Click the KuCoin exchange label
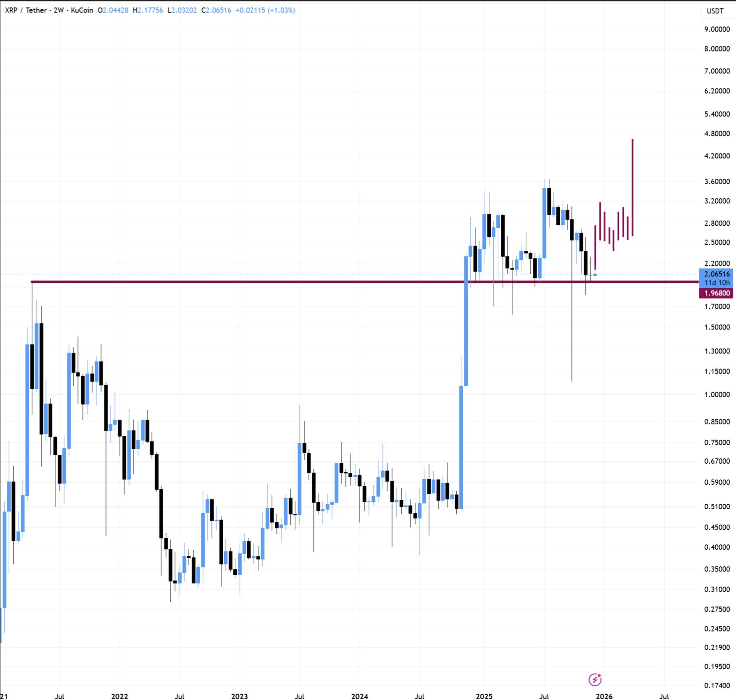Viewport: 736px width, 700px height. tap(82, 11)
